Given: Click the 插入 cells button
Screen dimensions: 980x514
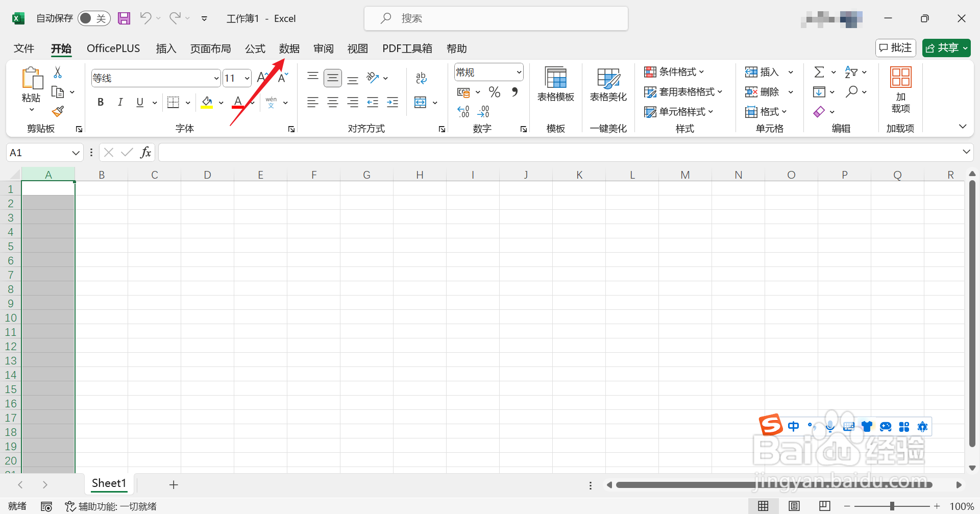Looking at the screenshot, I should (x=763, y=72).
